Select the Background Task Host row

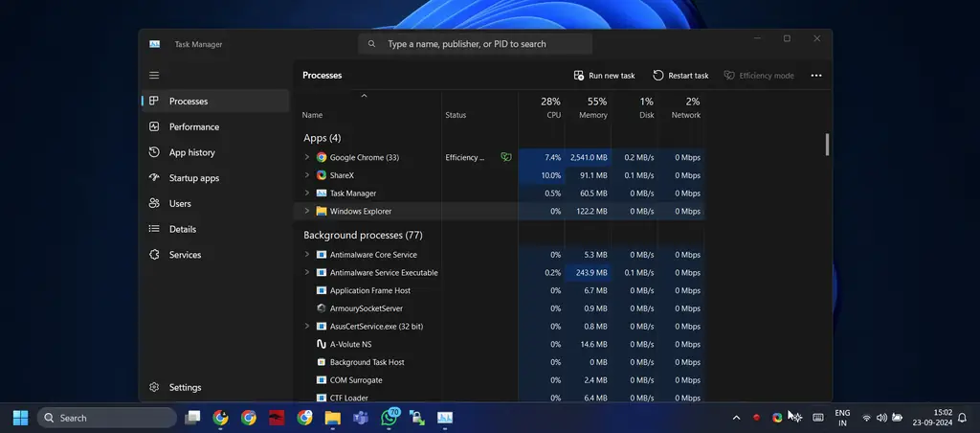499,362
